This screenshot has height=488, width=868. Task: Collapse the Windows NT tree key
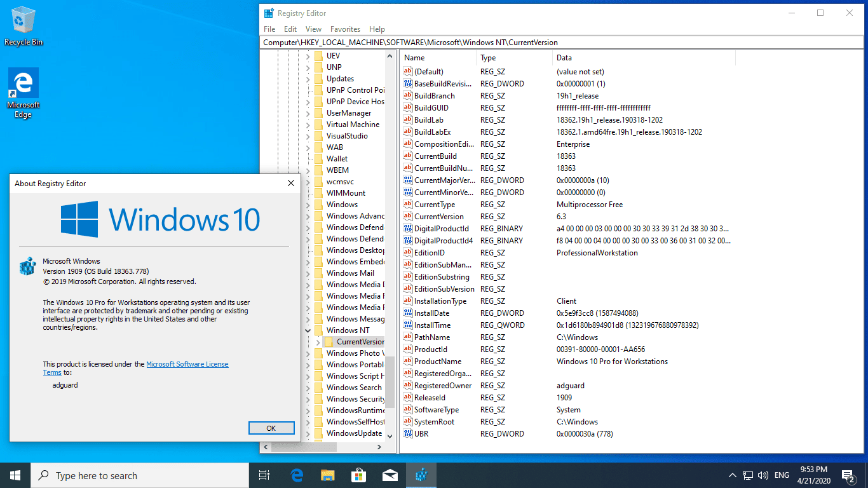coord(308,330)
